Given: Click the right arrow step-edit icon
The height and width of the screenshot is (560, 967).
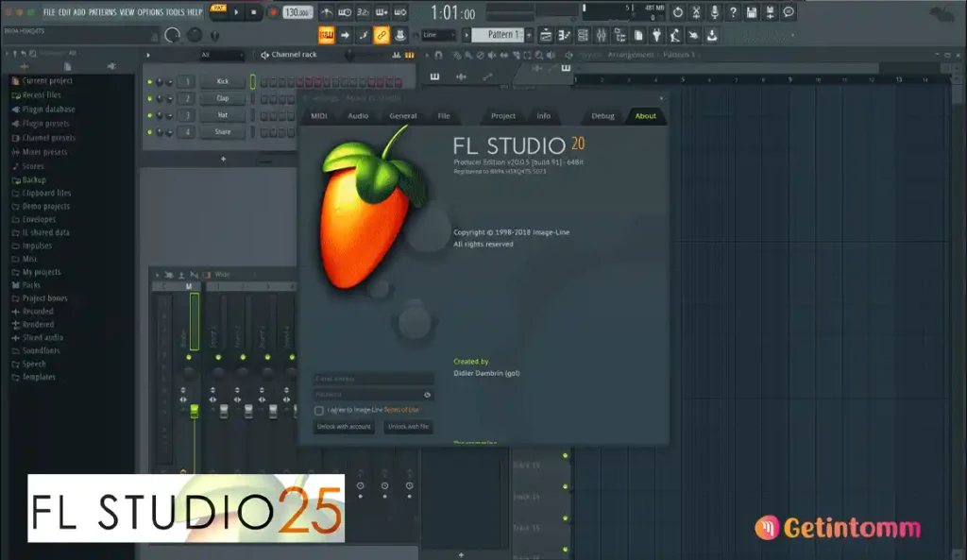Looking at the screenshot, I should pyautogui.click(x=345, y=35).
